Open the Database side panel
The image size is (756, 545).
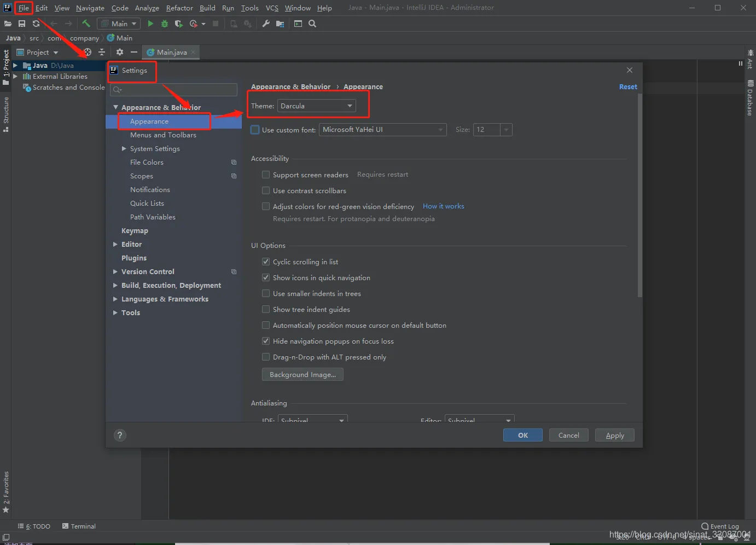pyautogui.click(x=750, y=98)
